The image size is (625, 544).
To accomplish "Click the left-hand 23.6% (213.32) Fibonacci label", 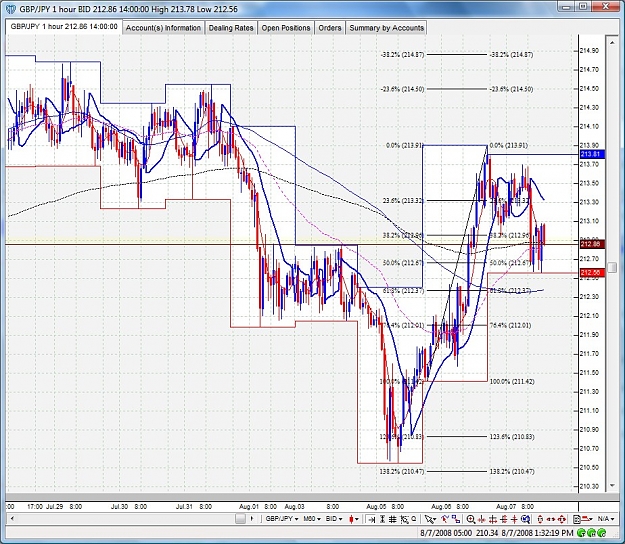I will 403,200.
